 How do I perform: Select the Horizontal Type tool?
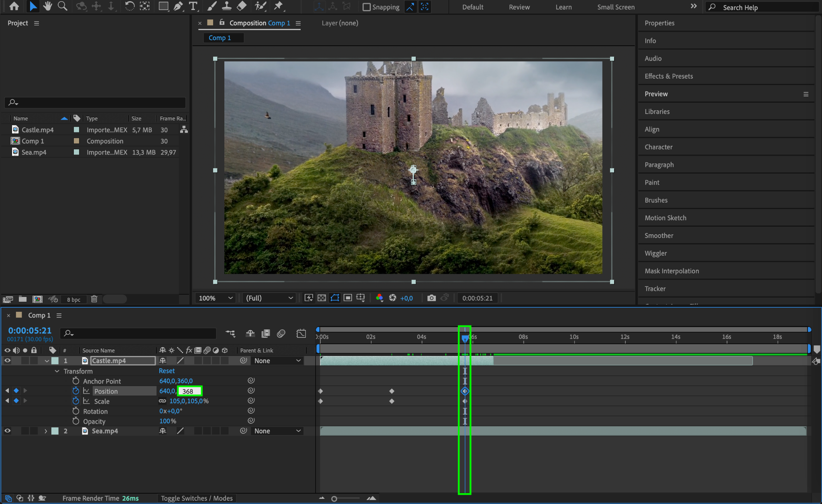[x=193, y=6]
